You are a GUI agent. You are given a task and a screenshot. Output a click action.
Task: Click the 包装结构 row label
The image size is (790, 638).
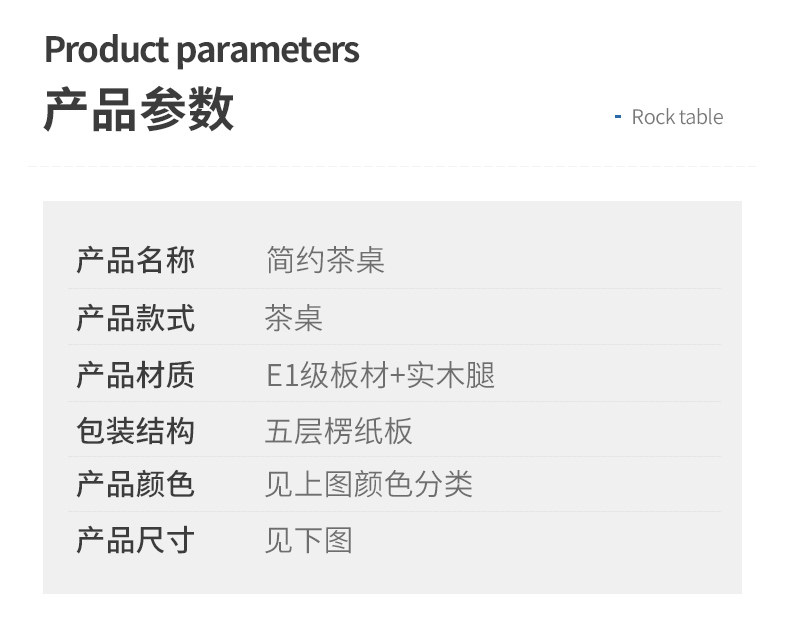[135, 431]
